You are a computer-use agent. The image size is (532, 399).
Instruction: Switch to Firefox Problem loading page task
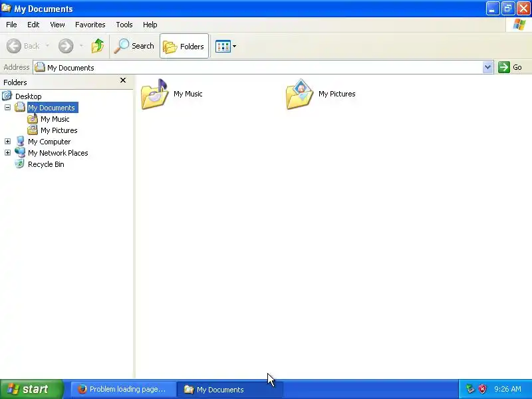pyautogui.click(x=123, y=390)
